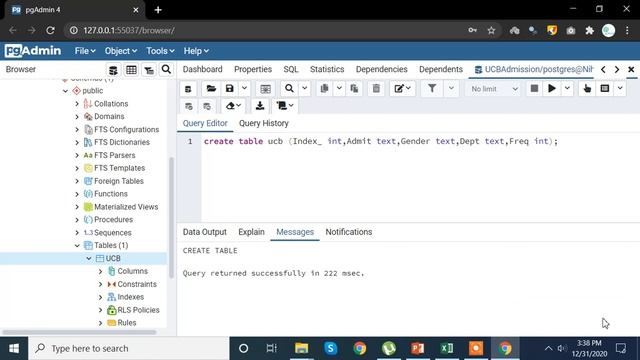
Task: Open the edit pencil menu
Action: [402, 89]
